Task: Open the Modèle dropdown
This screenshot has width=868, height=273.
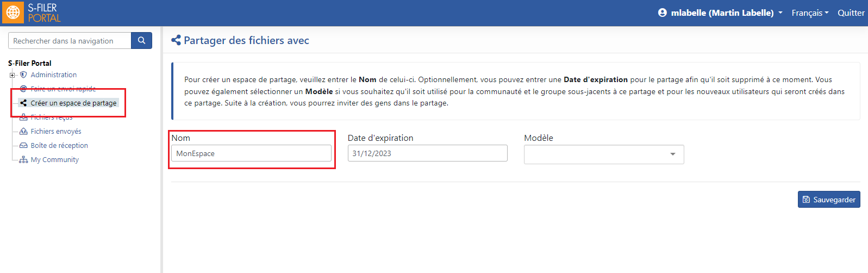Action: 604,154
